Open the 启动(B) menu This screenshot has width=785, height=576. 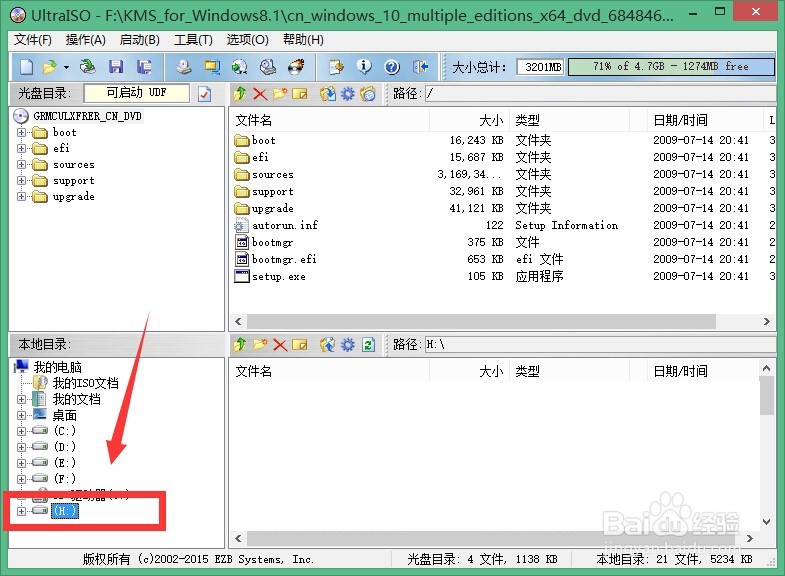[x=140, y=40]
